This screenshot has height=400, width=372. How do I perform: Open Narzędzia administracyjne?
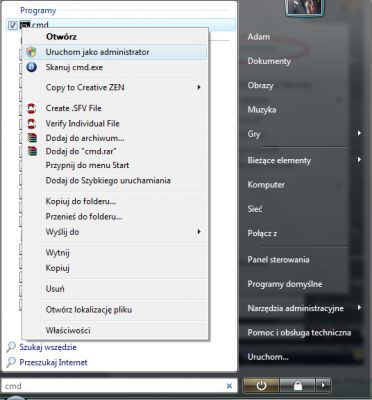295,309
